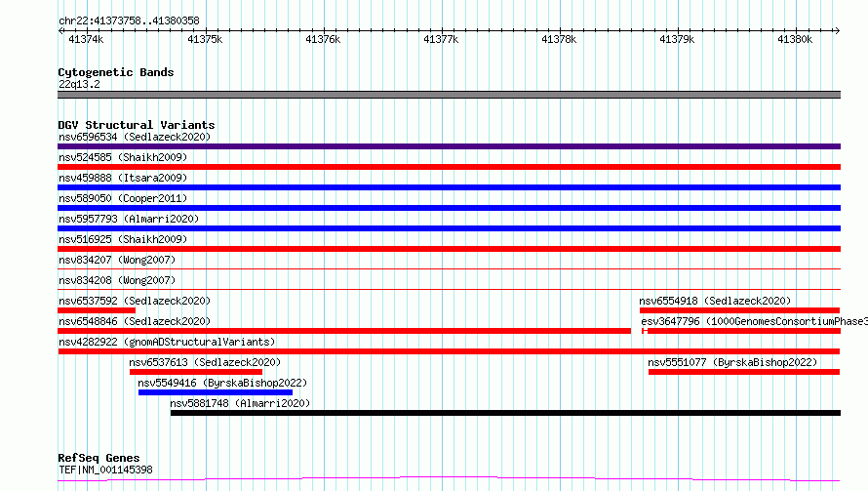Click the 41377k ruler tick label

(x=441, y=39)
